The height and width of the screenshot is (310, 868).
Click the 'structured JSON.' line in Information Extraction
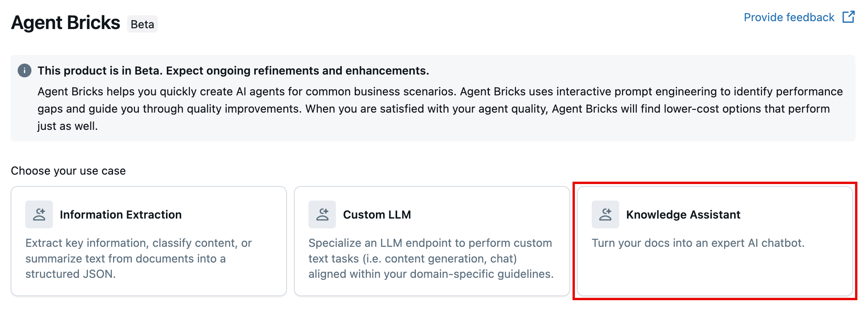[71, 274]
